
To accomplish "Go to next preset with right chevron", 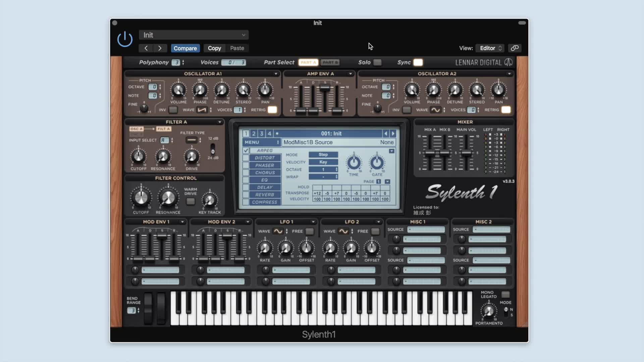I will (x=160, y=48).
